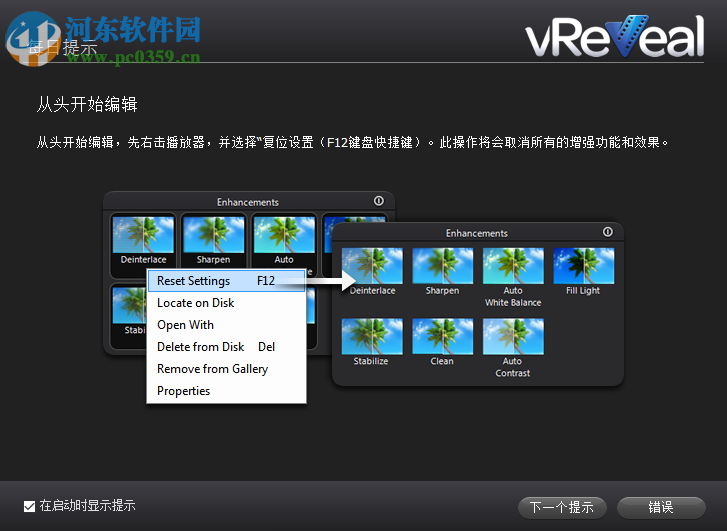Select the Auto thumbnail in the back Enhancements panel
Image resolution: width=727 pixels, height=531 pixels.
tap(284, 235)
